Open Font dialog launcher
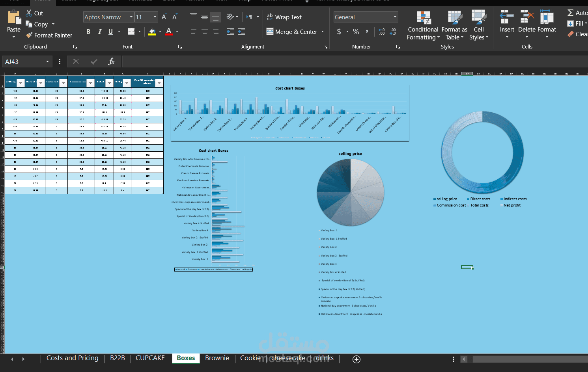Viewport: 588px width, 372px height. pos(180,46)
